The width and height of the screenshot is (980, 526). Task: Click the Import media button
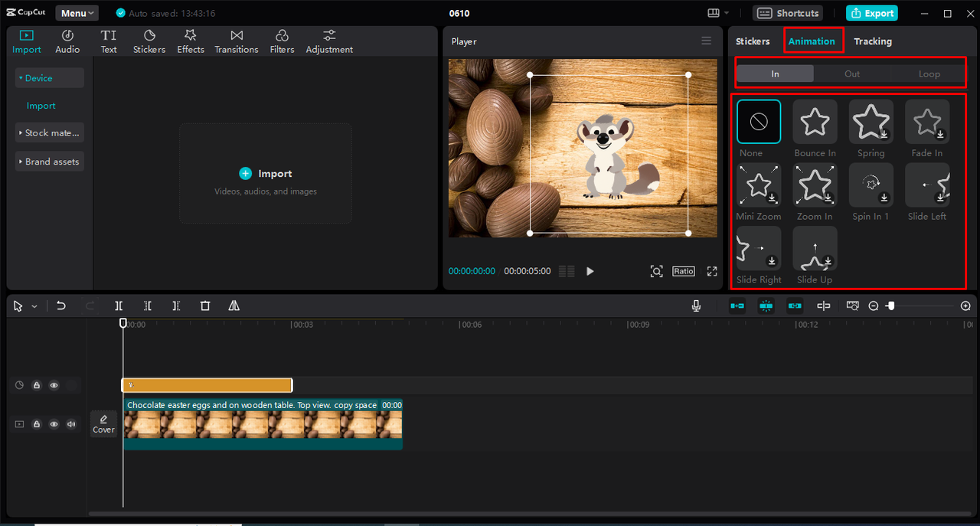[266, 174]
